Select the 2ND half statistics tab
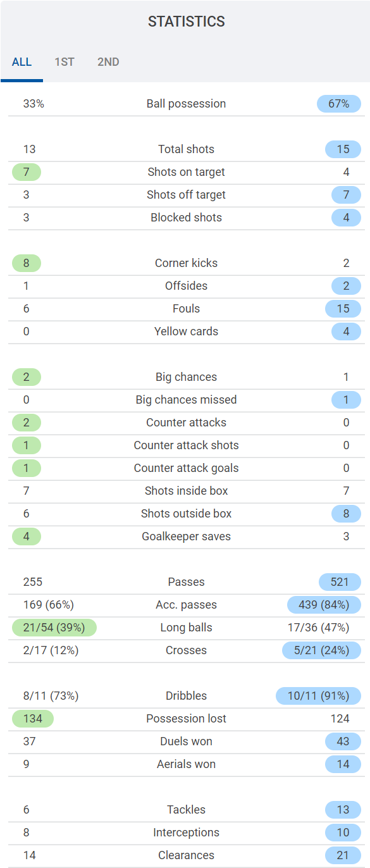The height and width of the screenshot is (868, 370). tap(108, 62)
